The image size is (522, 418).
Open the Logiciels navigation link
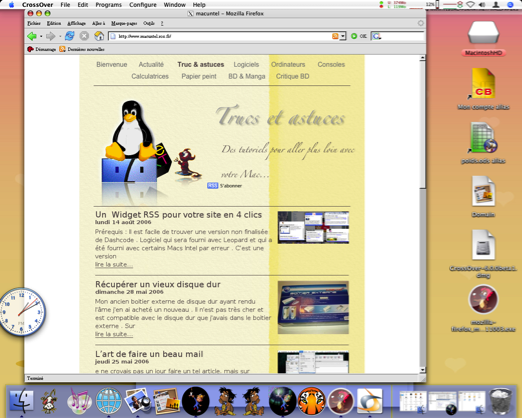tap(246, 64)
